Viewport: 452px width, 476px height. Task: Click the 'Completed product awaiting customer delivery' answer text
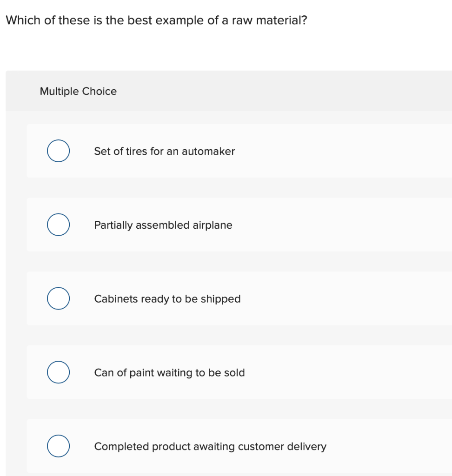click(x=210, y=446)
